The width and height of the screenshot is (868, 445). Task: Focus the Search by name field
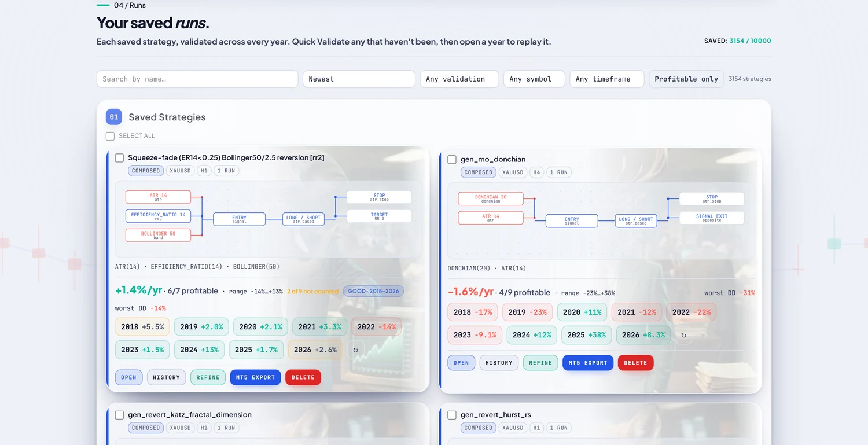(197, 79)
